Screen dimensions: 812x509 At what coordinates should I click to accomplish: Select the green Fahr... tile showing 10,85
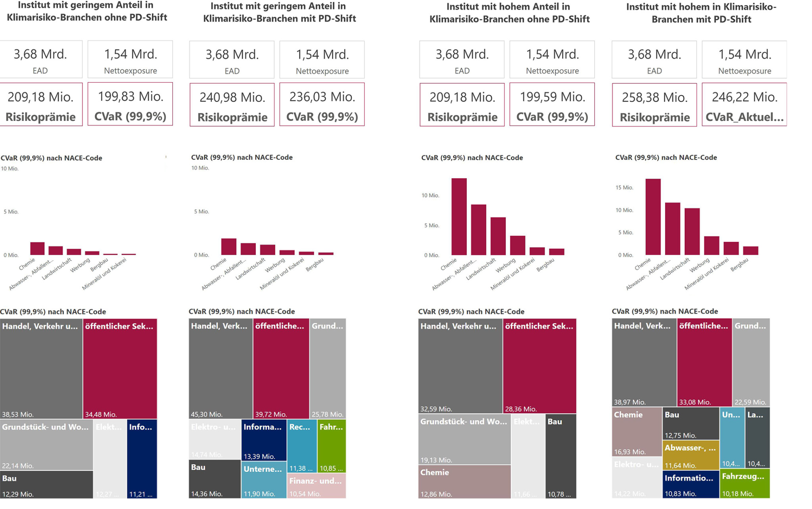(x=332, y=446)
